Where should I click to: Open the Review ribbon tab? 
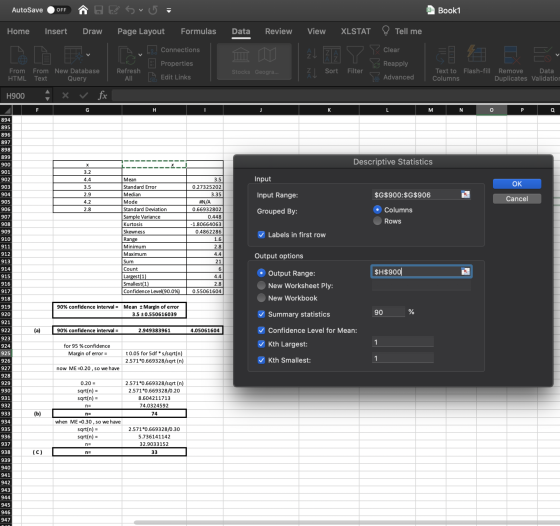[x=279, y=31]
